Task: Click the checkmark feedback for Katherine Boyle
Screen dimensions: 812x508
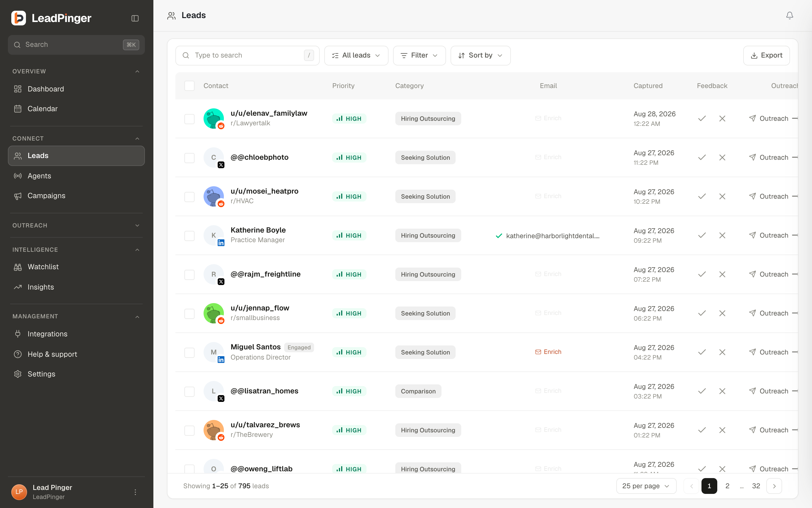Action: 701,236
